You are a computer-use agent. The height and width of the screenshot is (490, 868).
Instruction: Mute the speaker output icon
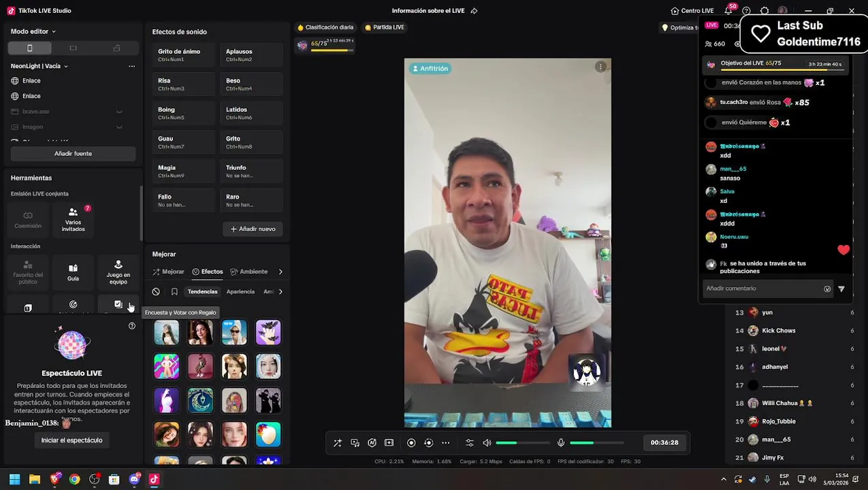click(x=487, y=442)
